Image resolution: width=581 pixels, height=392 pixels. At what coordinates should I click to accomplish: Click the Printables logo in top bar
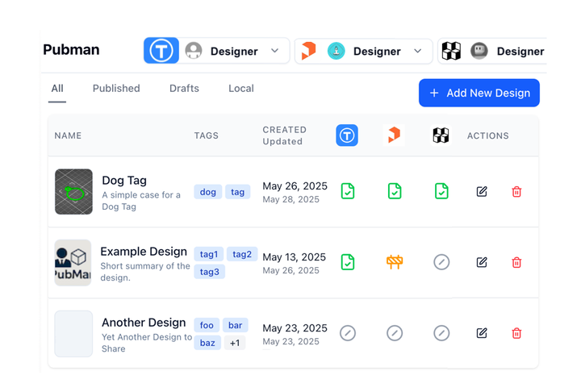(308, 51)
